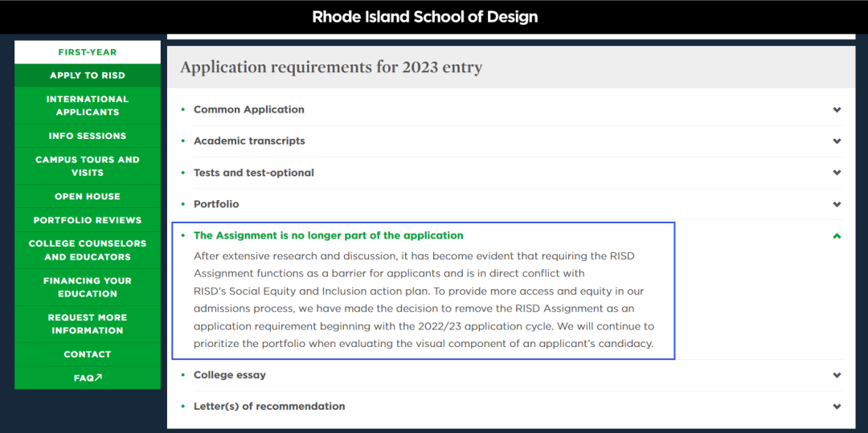Open the FIRST-YEAR sidebar item
This screenshot has width=868, height=433.
coord(88,52)
